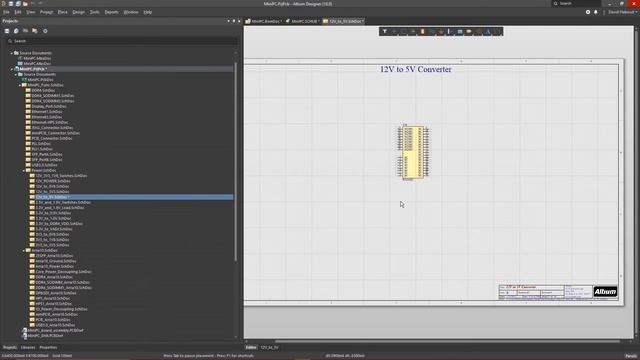640x360 pixels.
Task: Open the user account dropdown at top right
Action: 622,12
